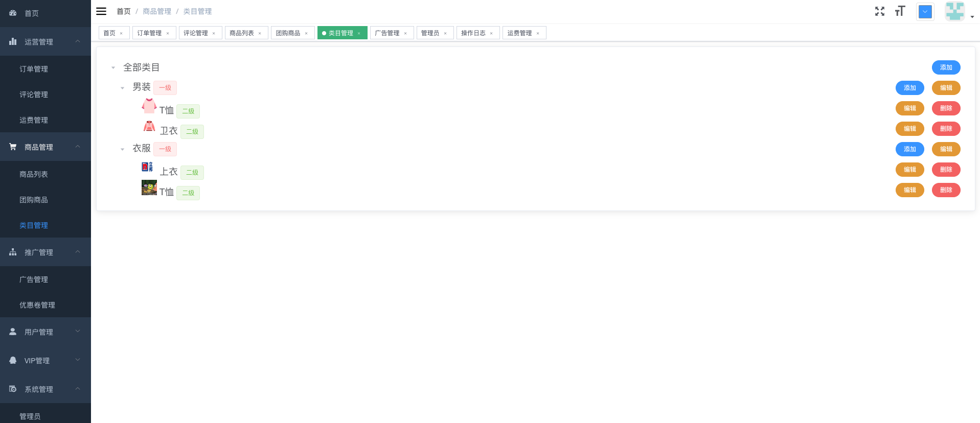Open 评论管理 in the sidebar
The image size is (980, 423).
click(x=45, y=95)
